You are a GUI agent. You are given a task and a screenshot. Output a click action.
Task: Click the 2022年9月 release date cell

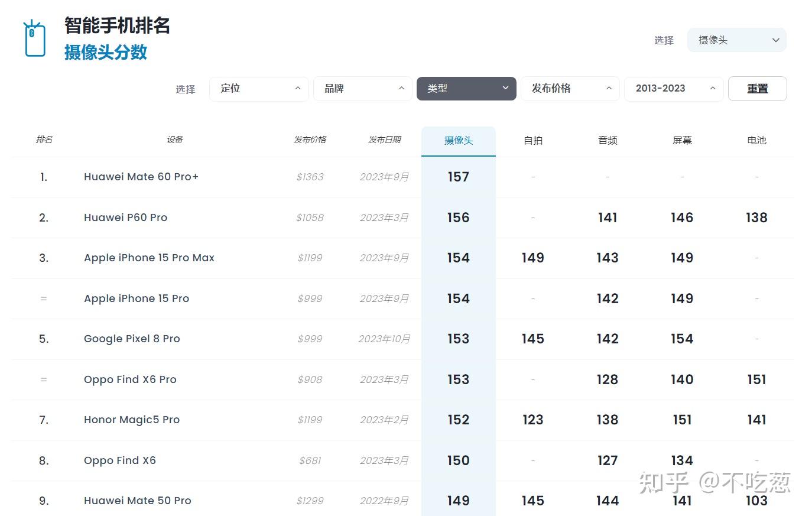pos(385,501)
